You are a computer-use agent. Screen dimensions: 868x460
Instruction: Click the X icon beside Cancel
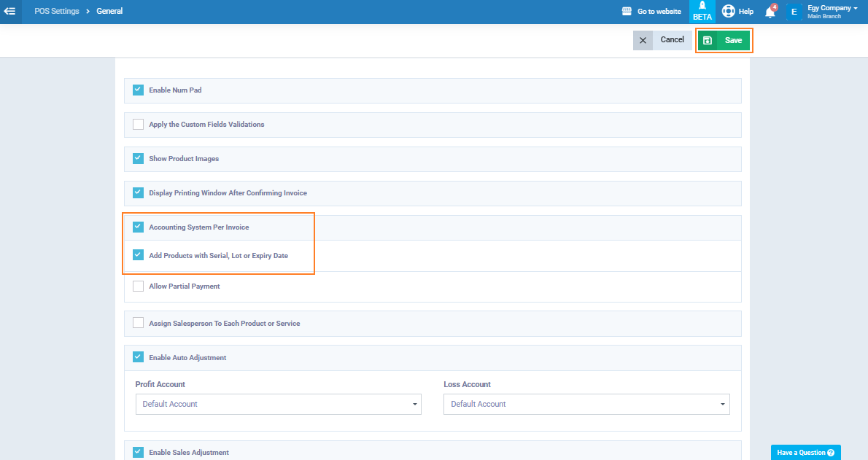[643, 40]
